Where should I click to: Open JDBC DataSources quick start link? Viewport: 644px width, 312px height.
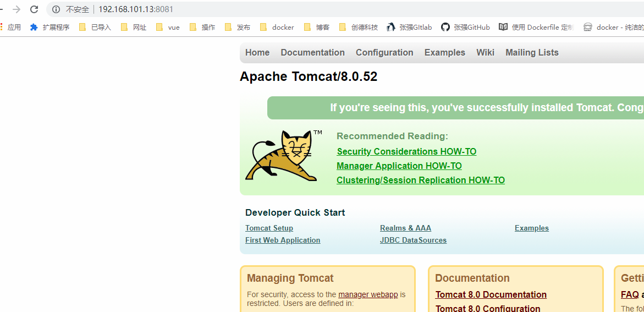coord(413,240)
